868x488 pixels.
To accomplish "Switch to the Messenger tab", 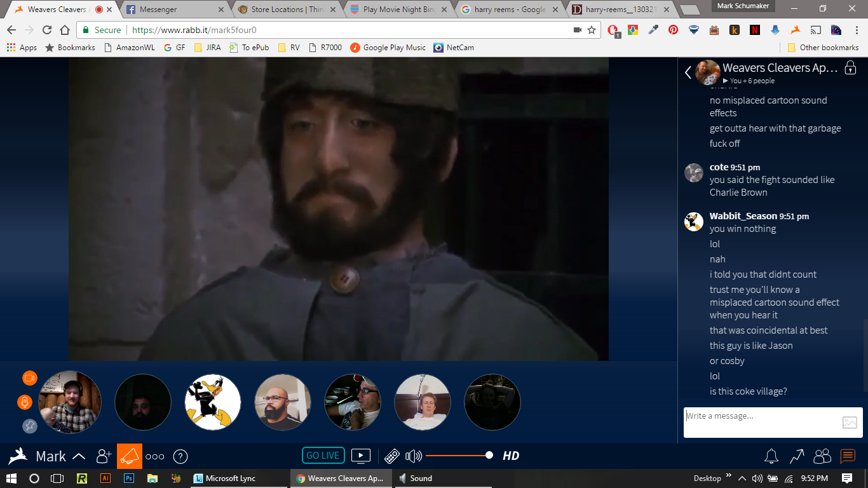I will point(175,10).
